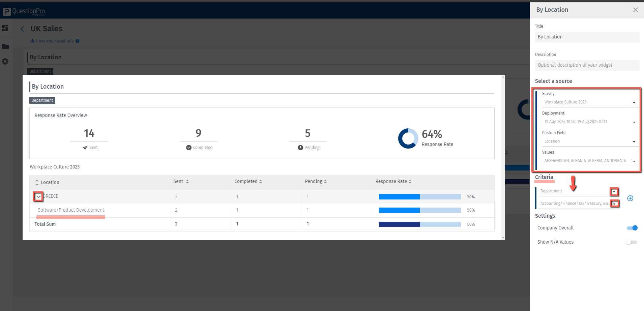Open the folders section from the sidebar
The height and width of the screenshot is (311, 644).
[x=6, y=46]
